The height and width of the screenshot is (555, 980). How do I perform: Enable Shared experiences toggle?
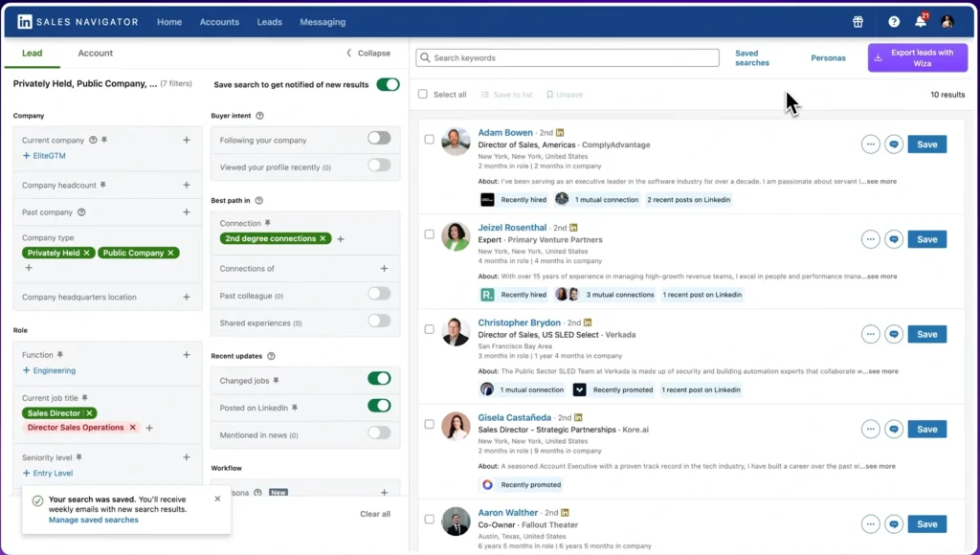(379, 322)
